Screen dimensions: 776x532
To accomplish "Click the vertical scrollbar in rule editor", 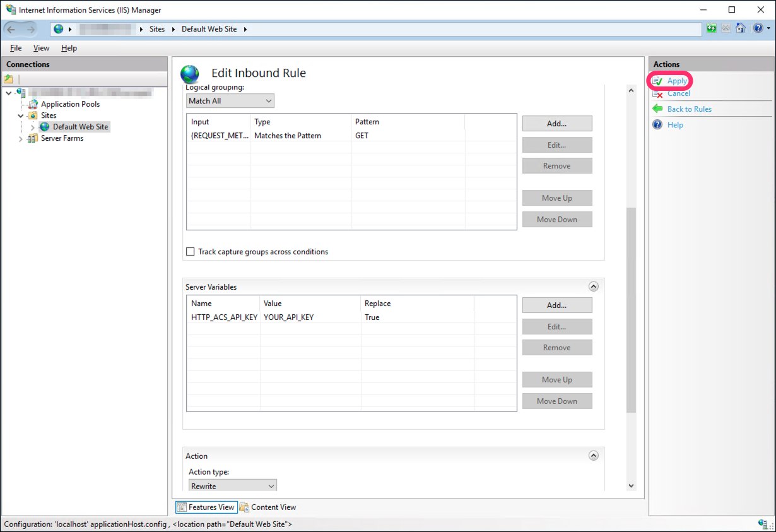I will coord(631,309).
